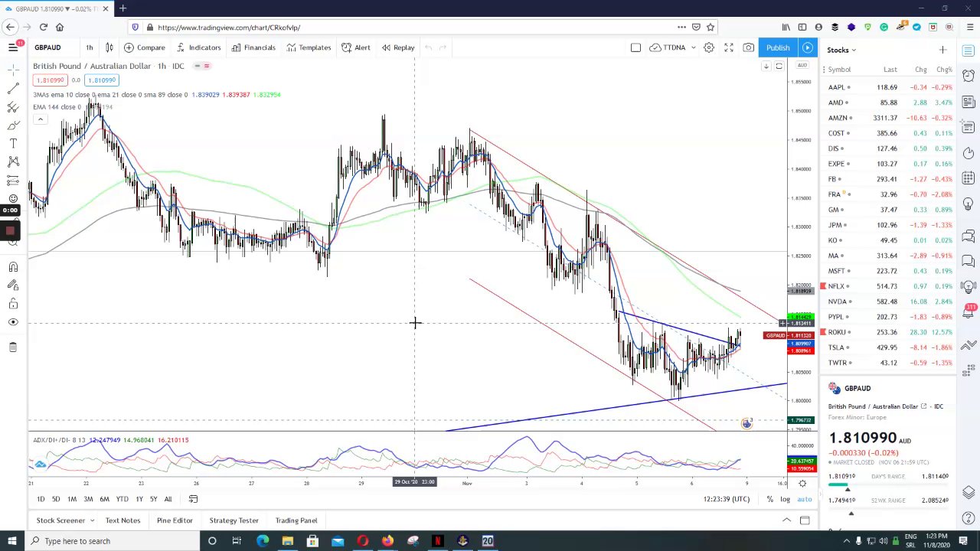Select the trend line drawing tool

(x=13, y=89)
